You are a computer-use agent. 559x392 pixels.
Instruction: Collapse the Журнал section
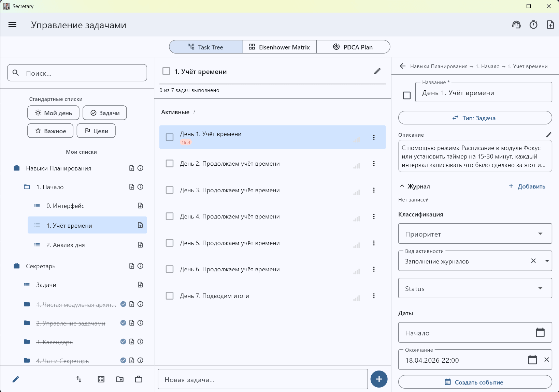point(402,186)
